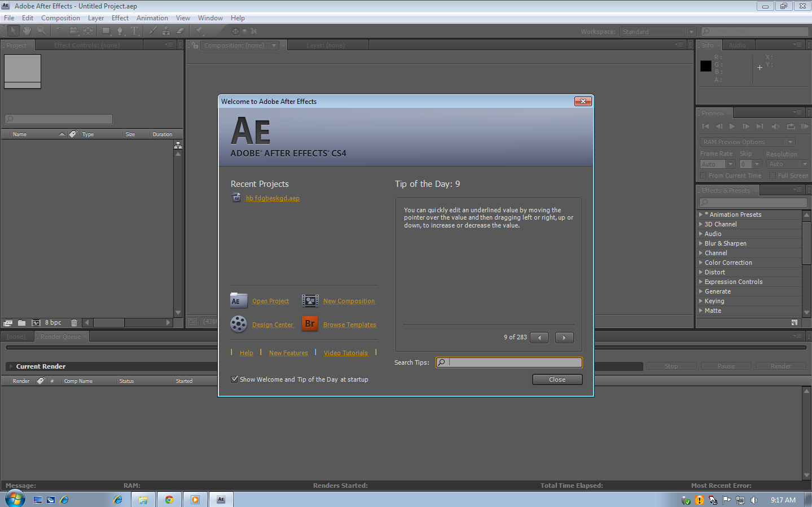This screenshot has height=507, width=812.
Task: Select the Pan Behind tool
Action: click(89, 31)
